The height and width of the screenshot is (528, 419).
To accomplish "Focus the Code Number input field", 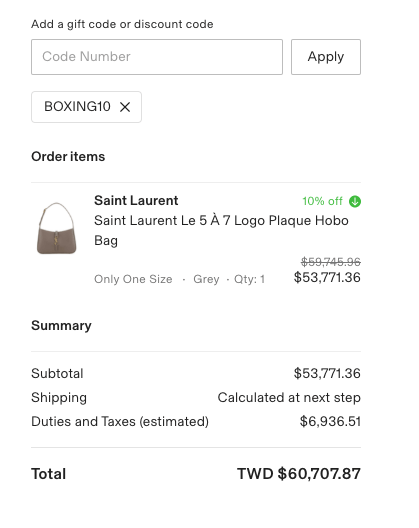I will (x=157, y=57).
